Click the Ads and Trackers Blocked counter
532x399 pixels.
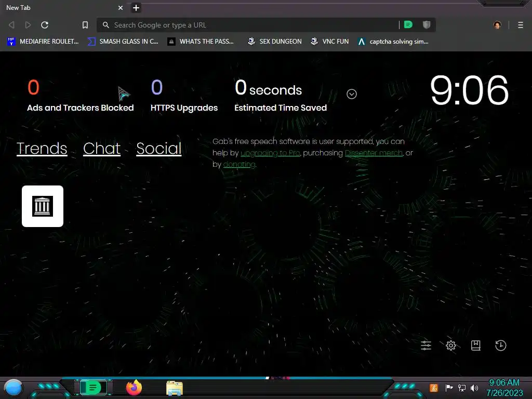point(81,96)
